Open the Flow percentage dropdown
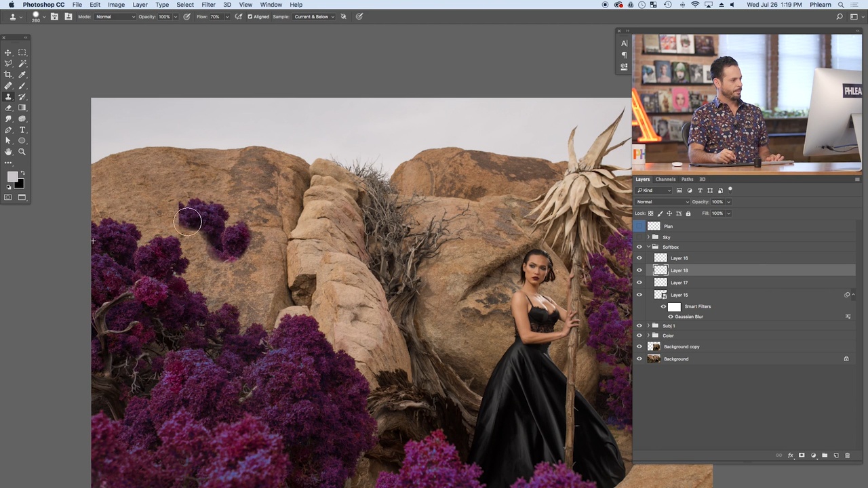 226,16
